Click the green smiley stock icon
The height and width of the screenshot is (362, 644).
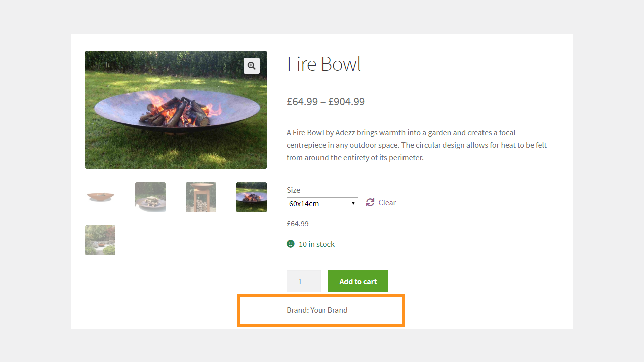point(291,244)
